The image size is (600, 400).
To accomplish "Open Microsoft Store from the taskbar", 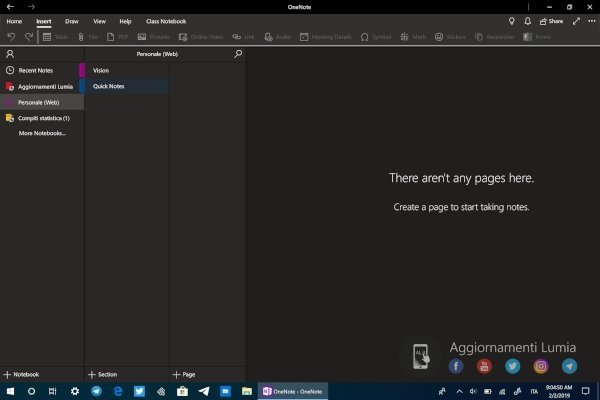I will pos(182,391).
